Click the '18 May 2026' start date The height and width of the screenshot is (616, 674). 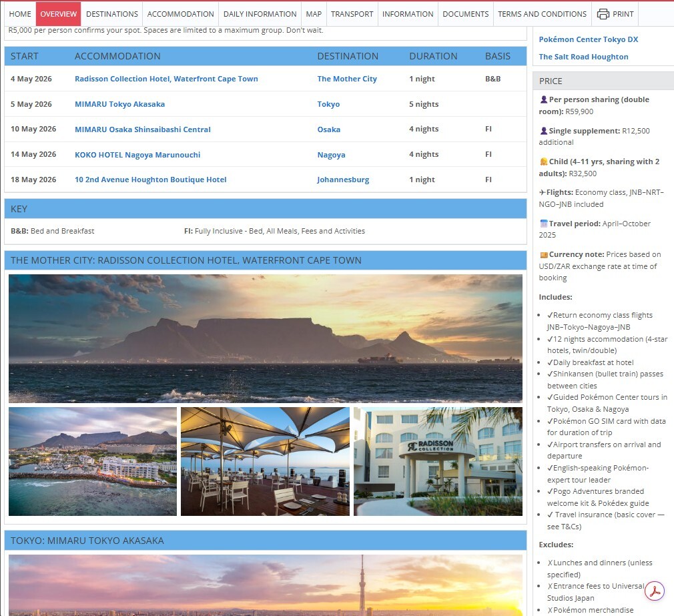[33, 180]
